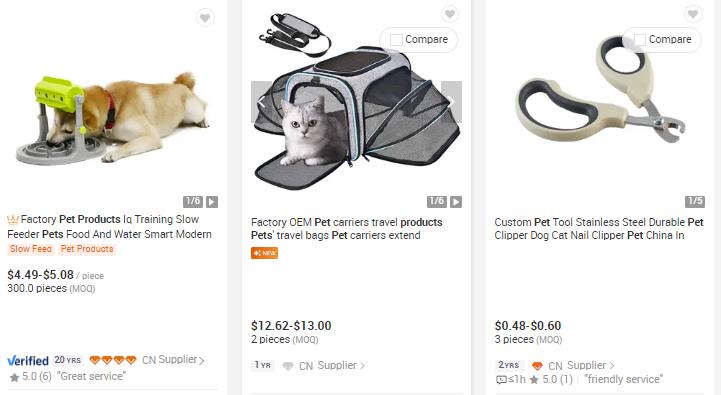
Task: Expand CN Supplier arrow for pet carrier
Action: tap(362, 366)
